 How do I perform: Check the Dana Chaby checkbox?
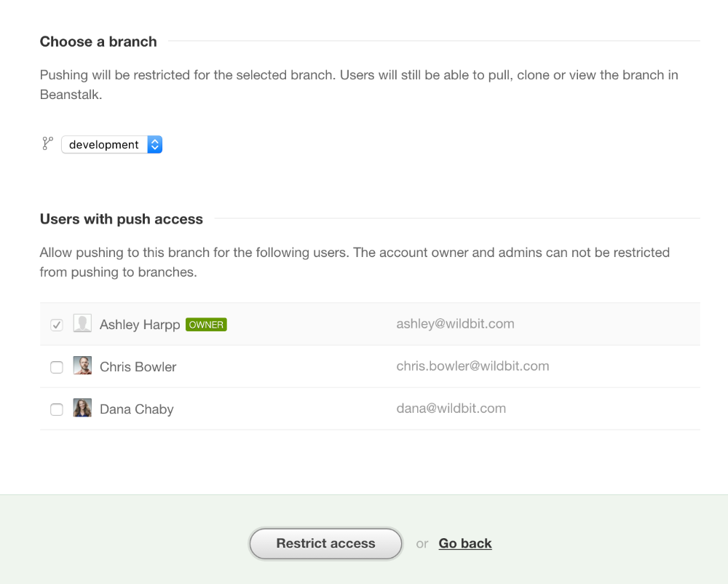pyautogui.click(x=57, y=409)
